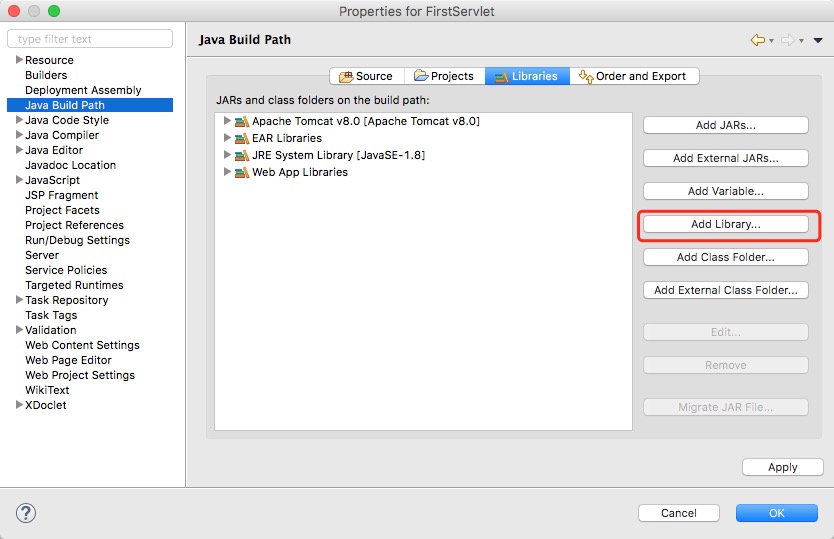
Task: Switch to the Source tab
Action: pyautogui.click(x=367, y=76)
